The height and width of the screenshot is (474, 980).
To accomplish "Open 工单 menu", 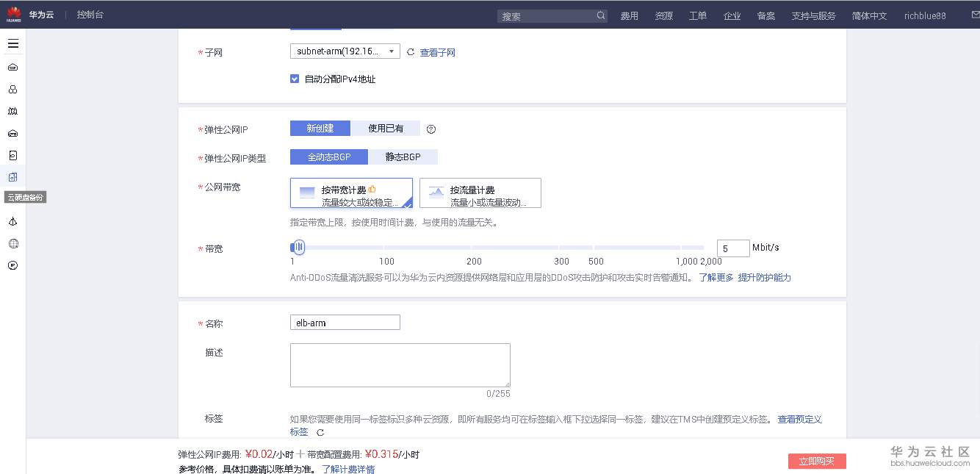I will click(698, 15).
